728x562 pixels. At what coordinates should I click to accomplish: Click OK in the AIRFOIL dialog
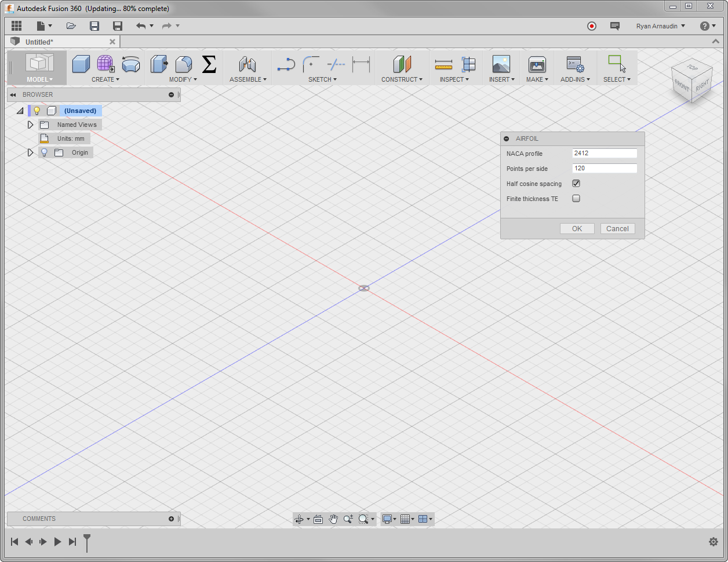[577, 228]
